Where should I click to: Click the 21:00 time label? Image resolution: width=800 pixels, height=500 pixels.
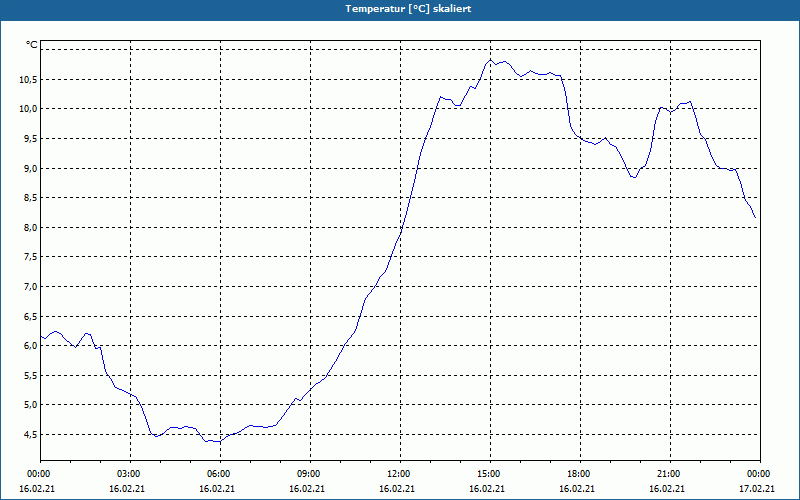[667, 473]
